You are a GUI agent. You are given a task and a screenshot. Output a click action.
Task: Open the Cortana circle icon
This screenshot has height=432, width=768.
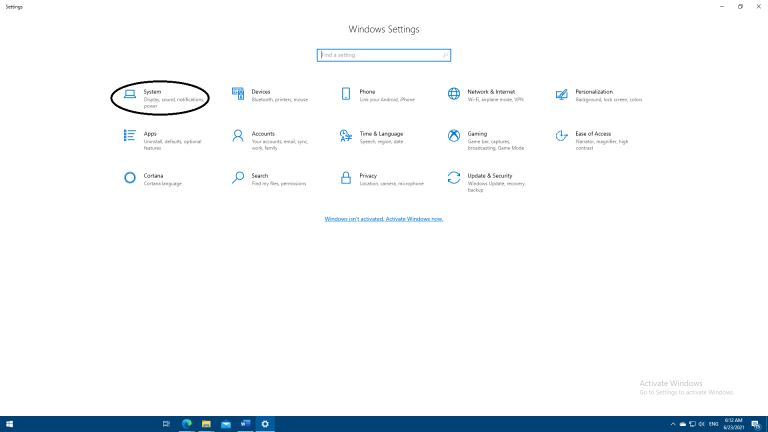130,177
